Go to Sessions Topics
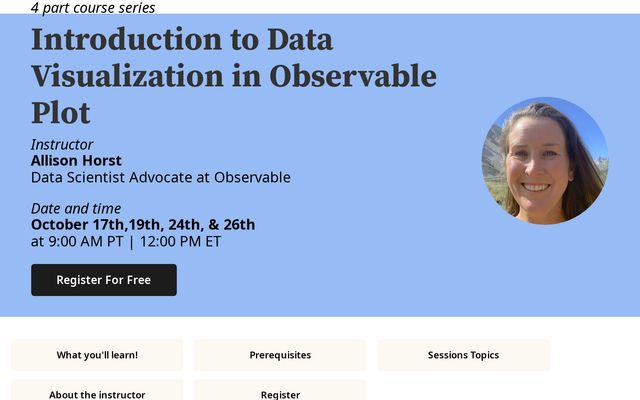 (463, 355)
